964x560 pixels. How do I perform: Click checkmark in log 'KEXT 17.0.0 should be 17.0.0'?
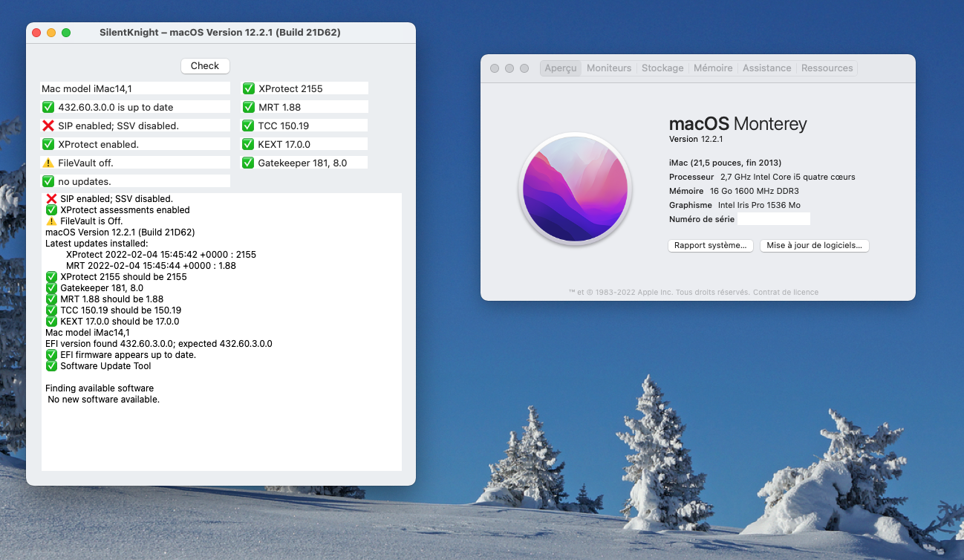pos(51,322)
